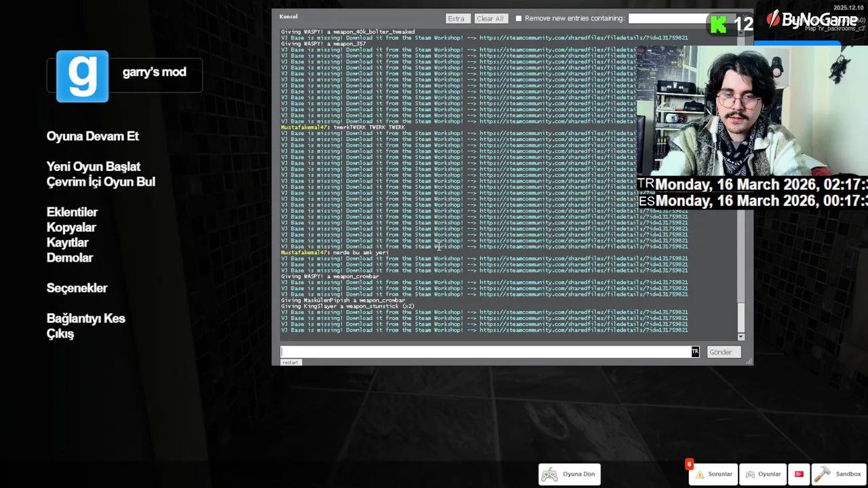Select the 'restart' autocomplete suggestion

coord(290,363)
